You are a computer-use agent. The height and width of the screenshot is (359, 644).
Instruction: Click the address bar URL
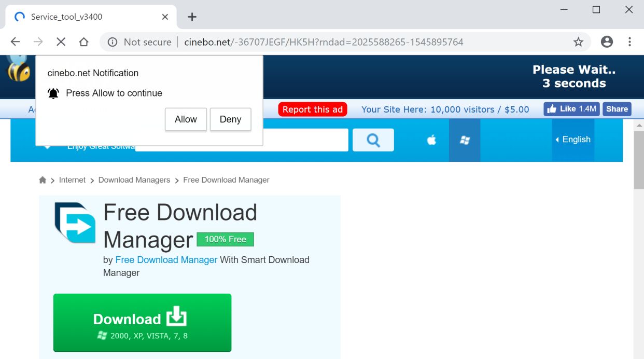[324, 42]
